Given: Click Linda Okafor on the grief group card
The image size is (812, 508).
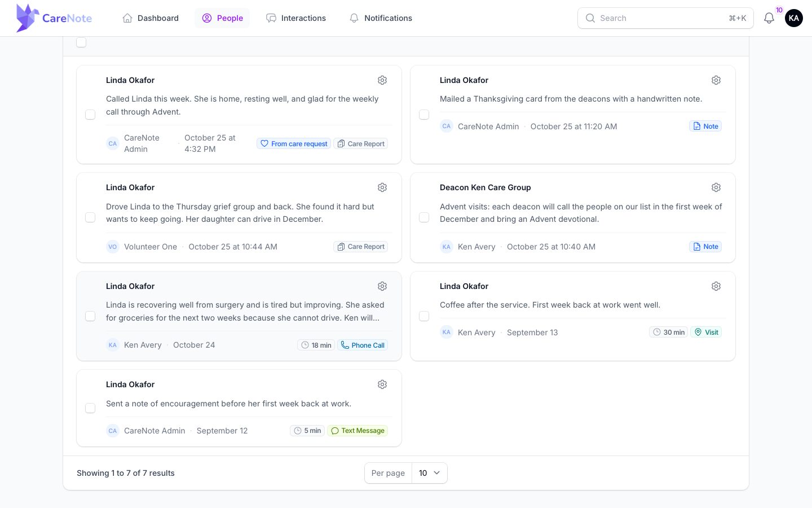Looking at the screenshot, I should 130,187.
